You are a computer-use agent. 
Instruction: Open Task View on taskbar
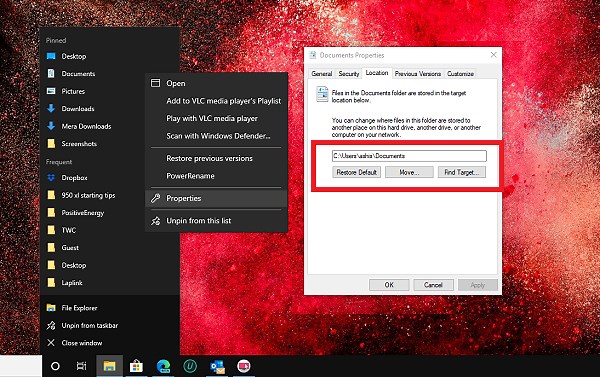point(81,366)
